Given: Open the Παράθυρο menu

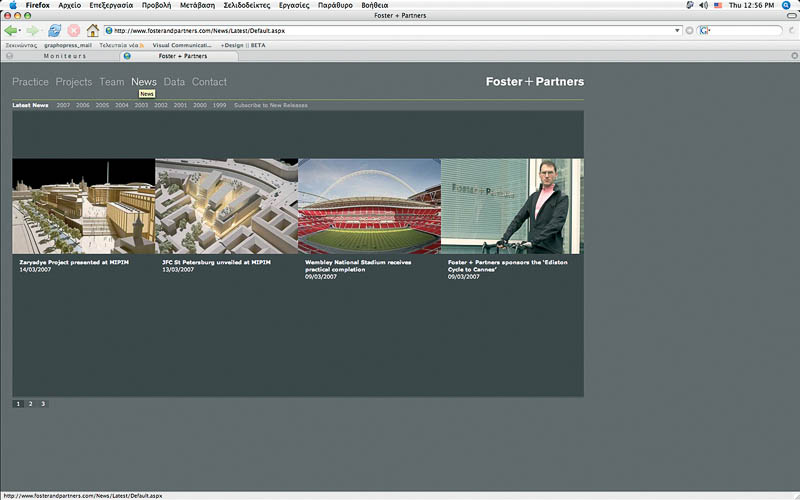Looking at the screenshot, I should [x=335, y=5].
